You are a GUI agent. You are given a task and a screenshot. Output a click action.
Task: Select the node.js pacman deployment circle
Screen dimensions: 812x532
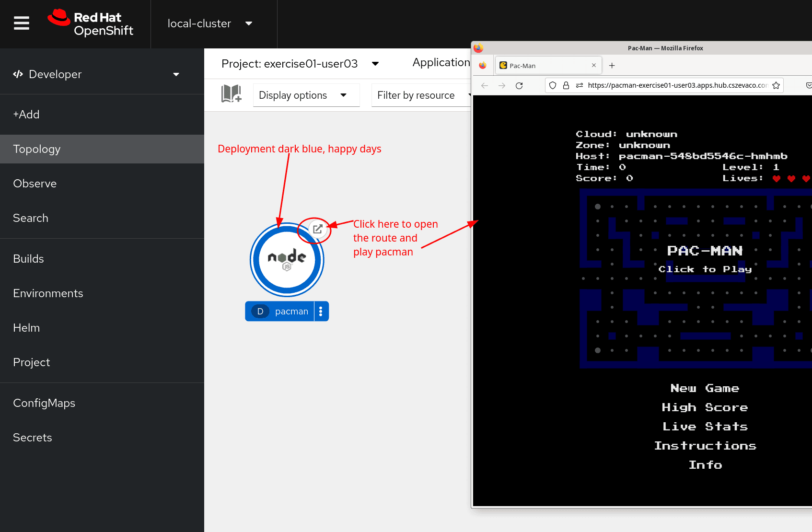(287, 259)
